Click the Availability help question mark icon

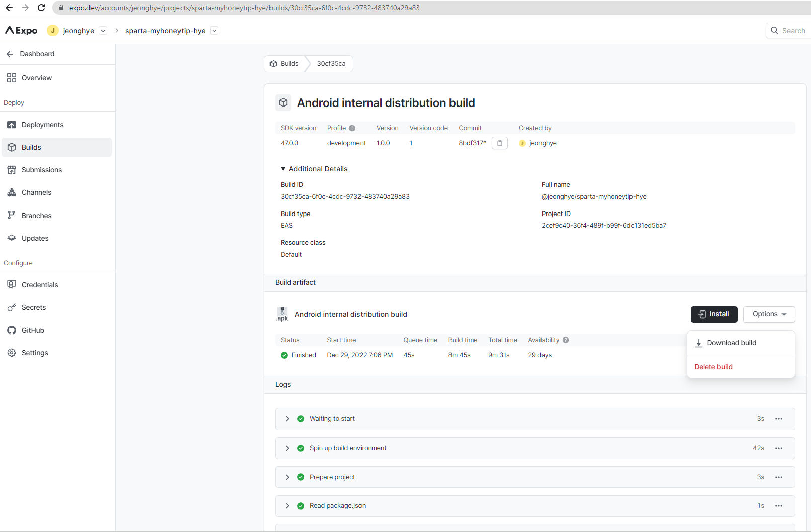pos(566,340)
